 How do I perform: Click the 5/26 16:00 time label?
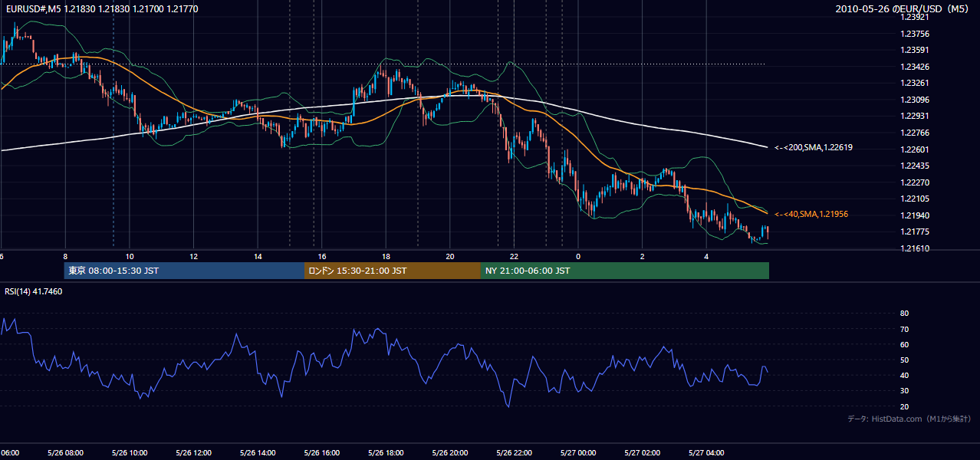click(322, 452)
